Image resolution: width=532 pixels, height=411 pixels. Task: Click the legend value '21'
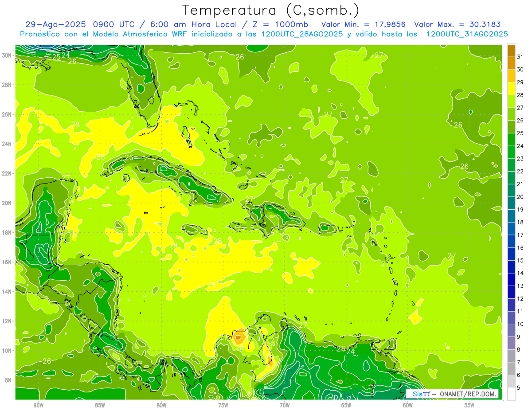coord(520,184)
